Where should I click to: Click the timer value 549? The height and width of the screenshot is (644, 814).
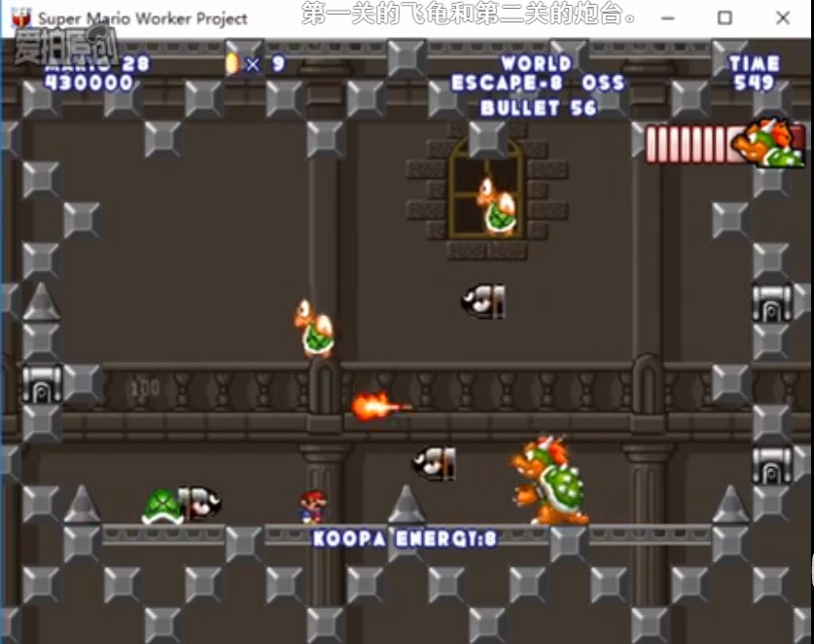[755, 82]
